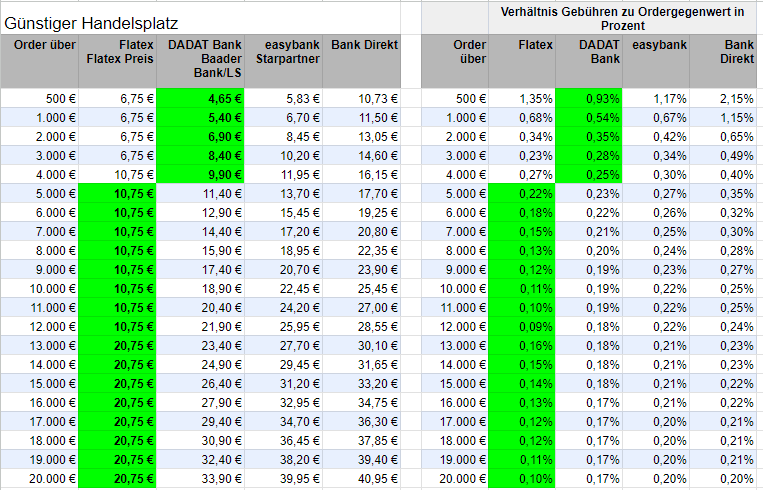The height and width of the screenshot is (490, 763).
Task: Select the 'Flatex Flatex Preis' column header
Action: coord(118,61)
